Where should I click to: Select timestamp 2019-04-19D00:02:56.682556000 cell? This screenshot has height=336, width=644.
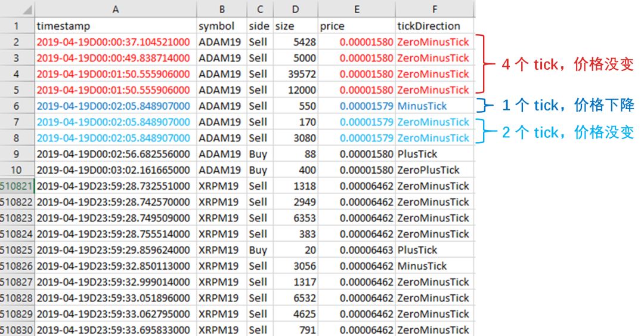pyautogui.click(x=116, y=154)
